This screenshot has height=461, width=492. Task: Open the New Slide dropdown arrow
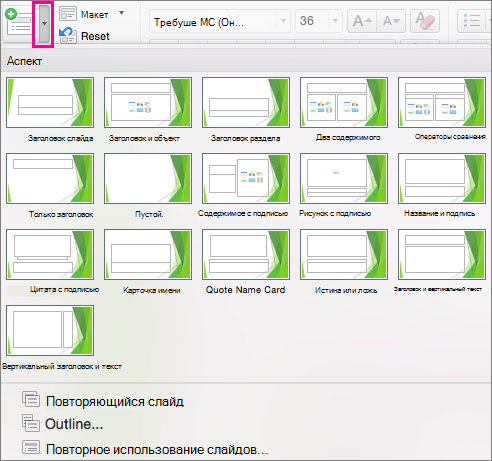tap(44, 24)
